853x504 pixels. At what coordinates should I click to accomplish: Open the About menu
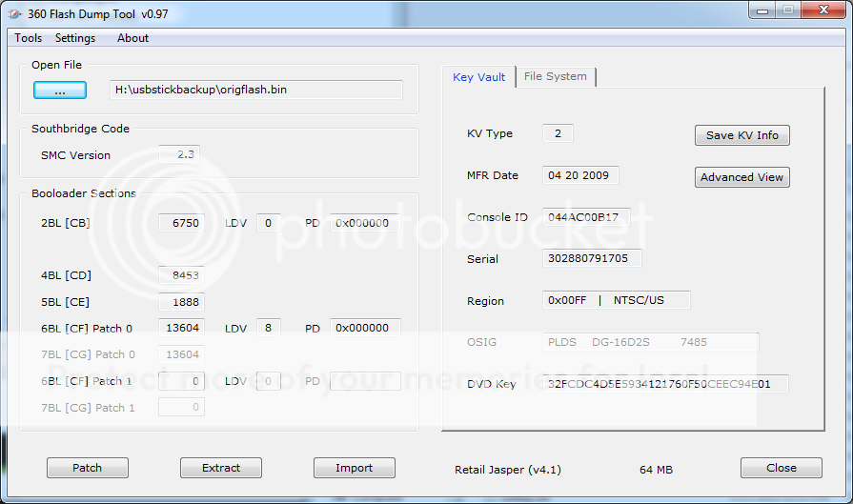tap(132, 38)
